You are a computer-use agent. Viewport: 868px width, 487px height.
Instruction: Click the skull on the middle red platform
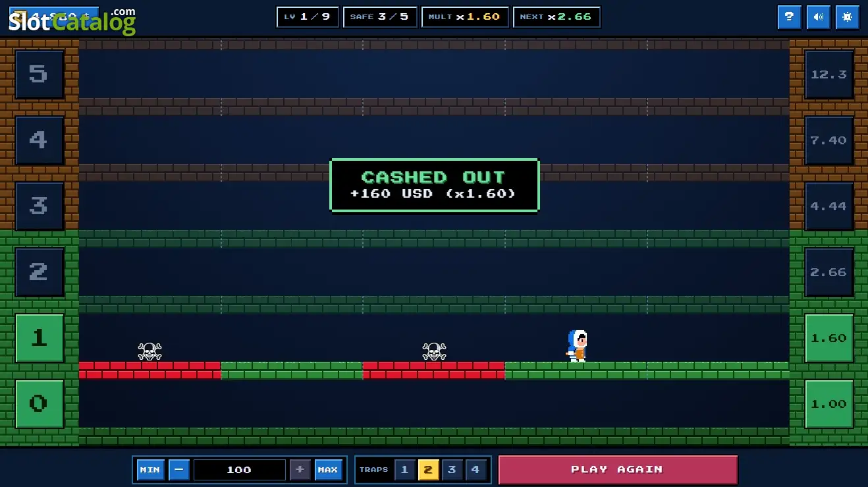(x=434, y=351)
